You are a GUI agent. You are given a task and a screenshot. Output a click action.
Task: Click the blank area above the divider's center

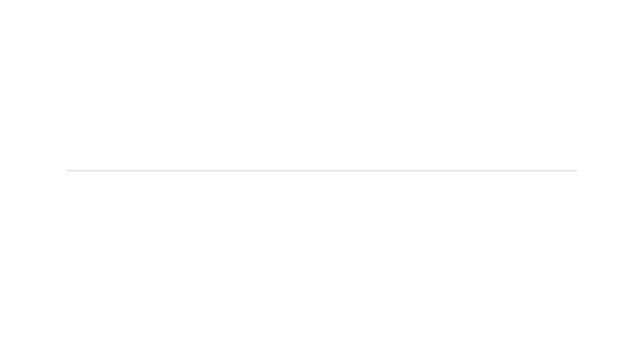tap(322, 85)
